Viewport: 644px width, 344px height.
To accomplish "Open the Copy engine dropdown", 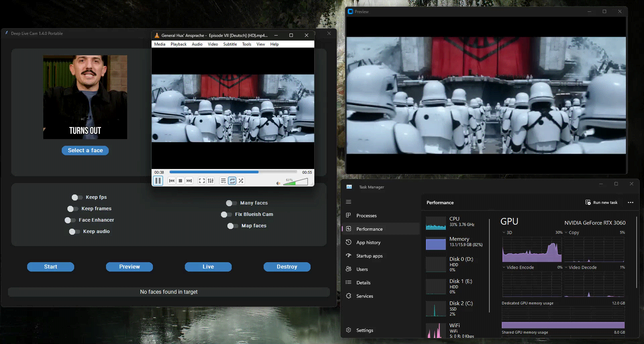I will [x=566, y=232].
